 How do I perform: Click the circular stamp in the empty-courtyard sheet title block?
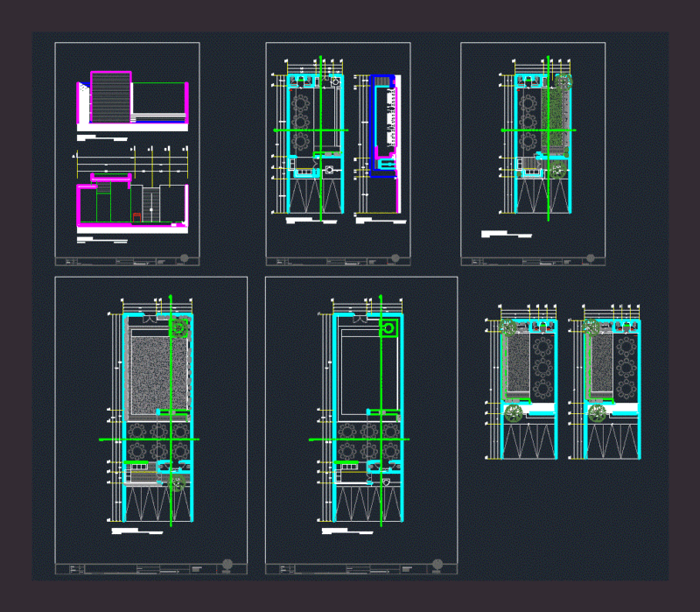[x=437, y=564]
